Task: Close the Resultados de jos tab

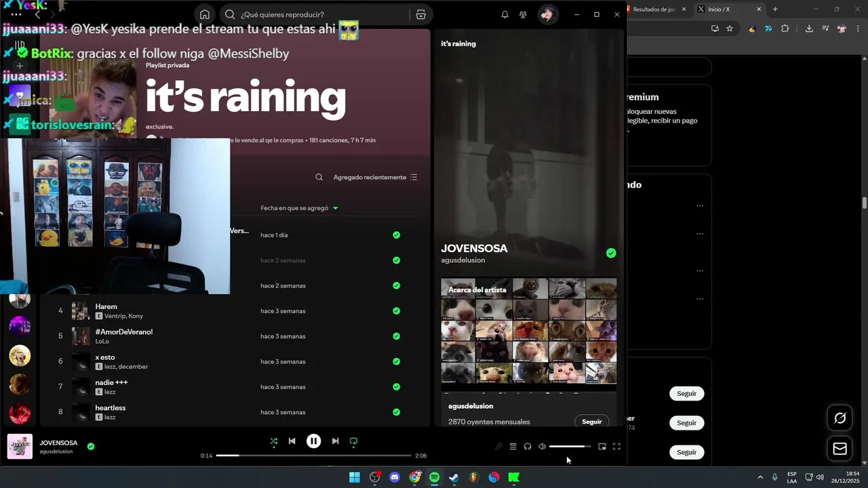Action: (x=684, y=9)
